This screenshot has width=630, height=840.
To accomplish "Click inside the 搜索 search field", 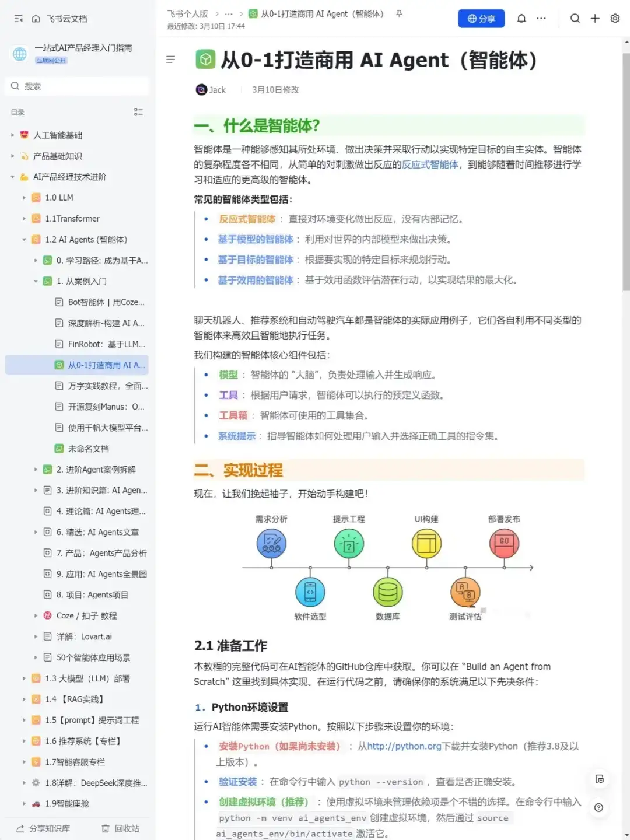I will [x=76, y=86].
